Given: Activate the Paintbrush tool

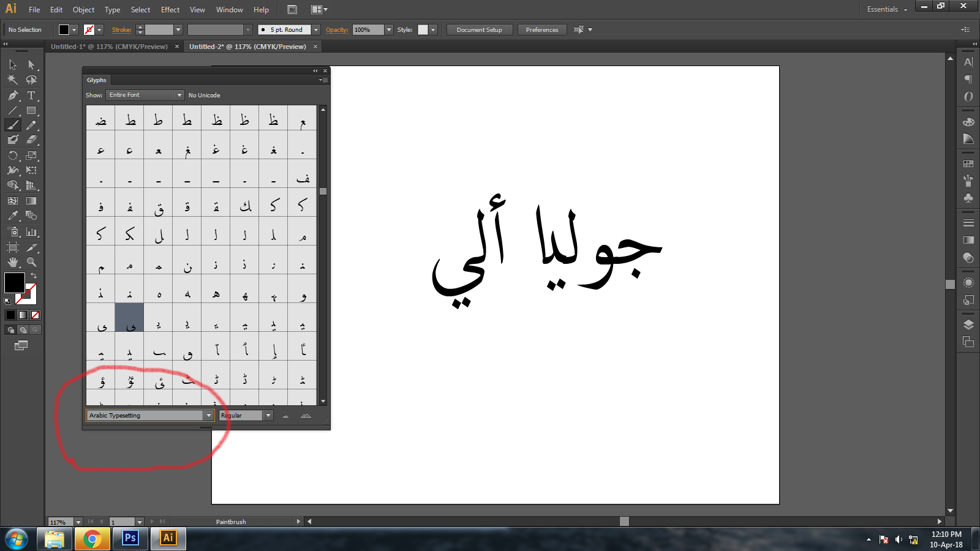Looking at the screenshot, I should point(13,125).
